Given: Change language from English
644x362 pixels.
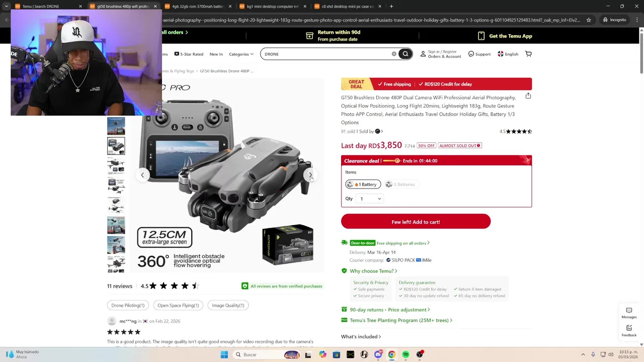Looking at the screenshot, I should point(508,54).
